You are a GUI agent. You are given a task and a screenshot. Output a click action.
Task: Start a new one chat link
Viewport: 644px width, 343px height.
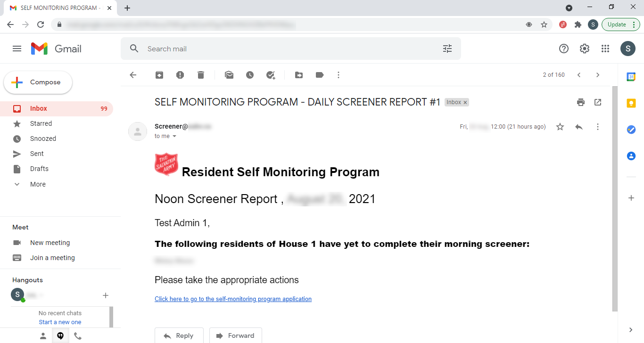[60, 322]
